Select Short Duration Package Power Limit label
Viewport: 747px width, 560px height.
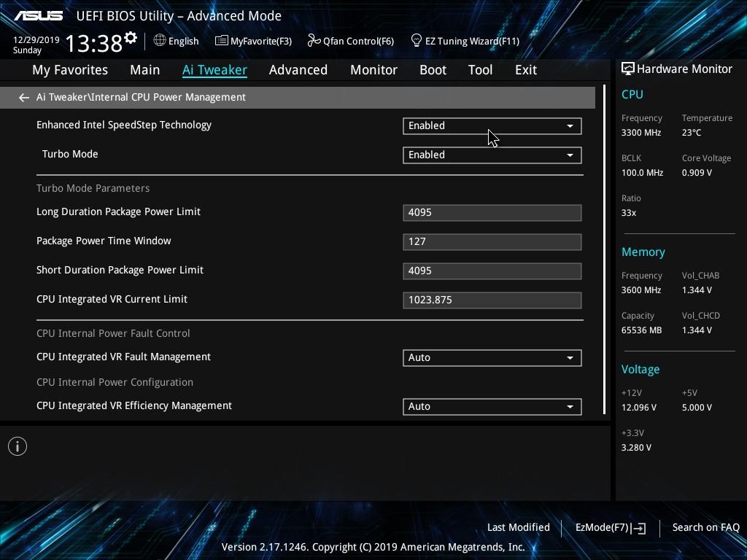click(x=120, y=270)
